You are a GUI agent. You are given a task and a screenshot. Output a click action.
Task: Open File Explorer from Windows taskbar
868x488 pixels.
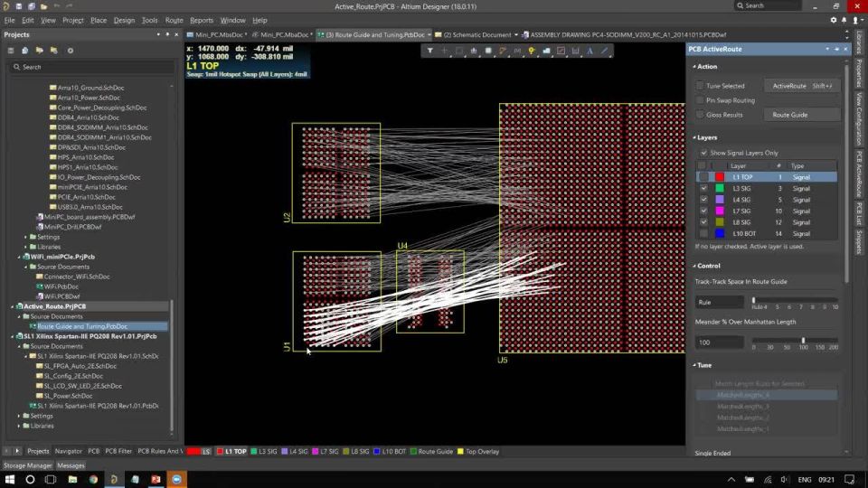[x=72, y=479]
